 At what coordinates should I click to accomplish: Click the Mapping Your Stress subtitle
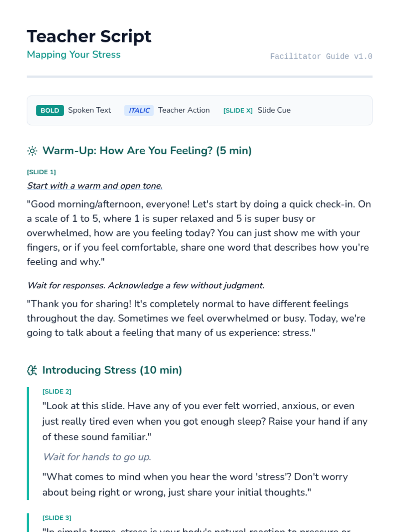73,55
